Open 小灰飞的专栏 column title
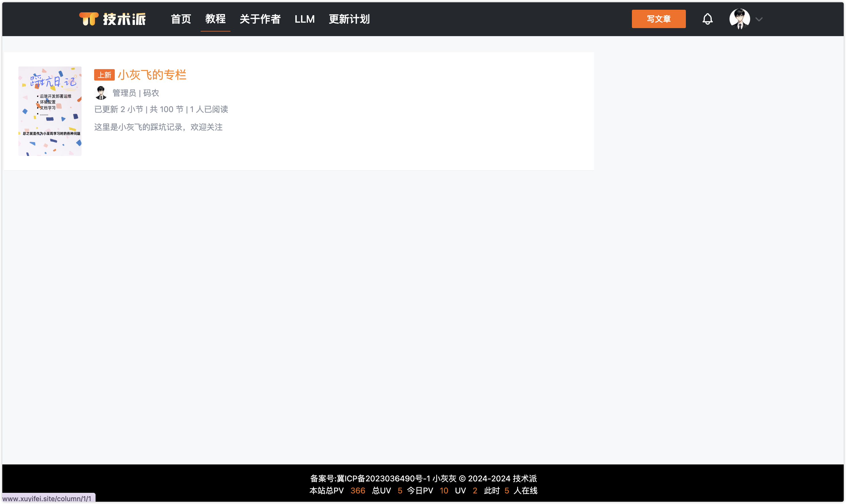The height and width of the screenshot is (504, 846). pos(152,75)
